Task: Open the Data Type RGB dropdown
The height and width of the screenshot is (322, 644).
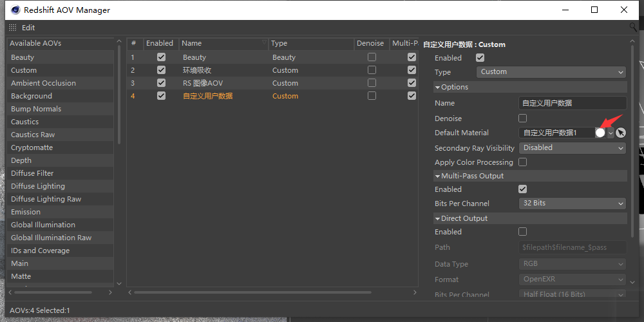Action: coord(573,263)
